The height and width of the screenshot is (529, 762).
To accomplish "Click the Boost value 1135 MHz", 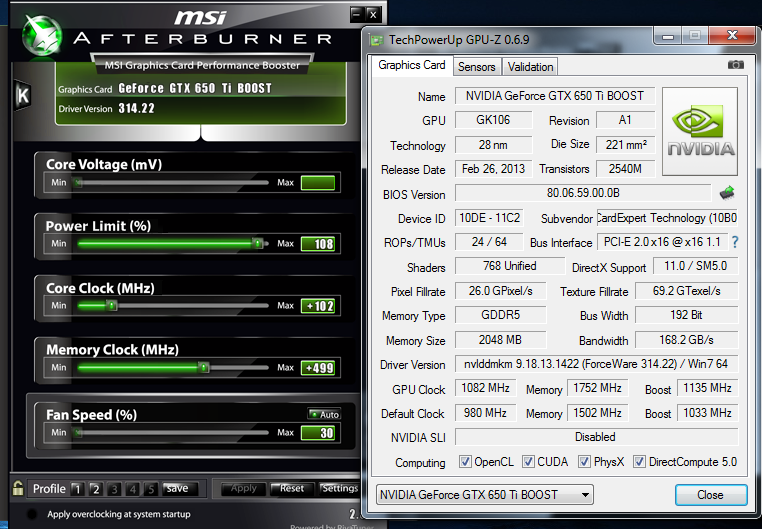I will [707, 388].
